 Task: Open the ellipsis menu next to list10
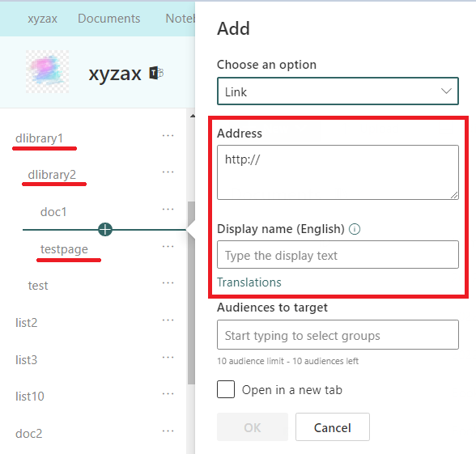tap(168, 394)
